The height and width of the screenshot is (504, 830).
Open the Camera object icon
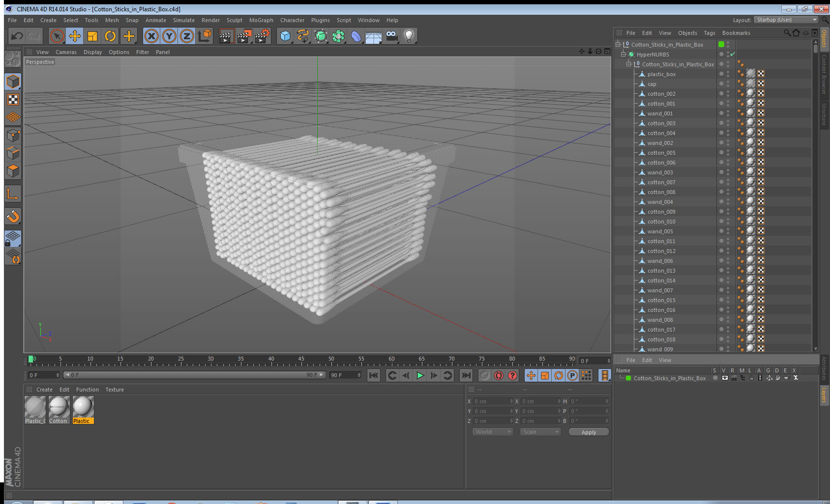point(391,36)
